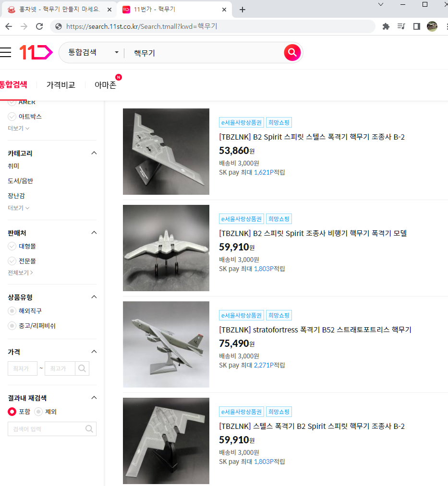Click 희망쇼핑 badge on B52 listing
This screenshot has width=448, height=486.
(279, 315)
